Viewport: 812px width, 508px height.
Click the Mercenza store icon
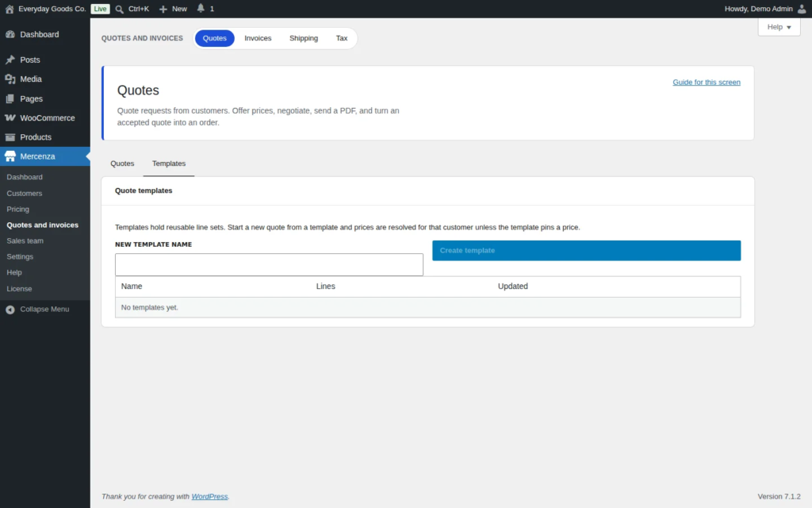pyautogui.click(x=10, y=156)
